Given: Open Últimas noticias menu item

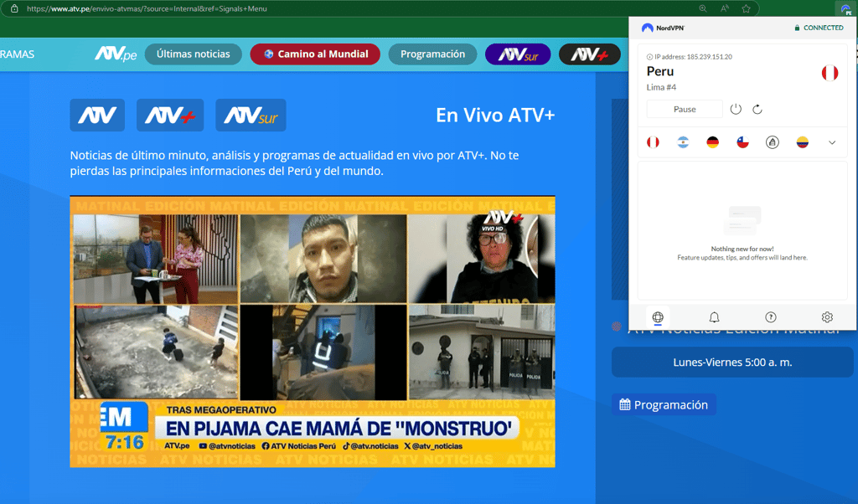Looking at the screenshot, I should [x=194, y=54].
